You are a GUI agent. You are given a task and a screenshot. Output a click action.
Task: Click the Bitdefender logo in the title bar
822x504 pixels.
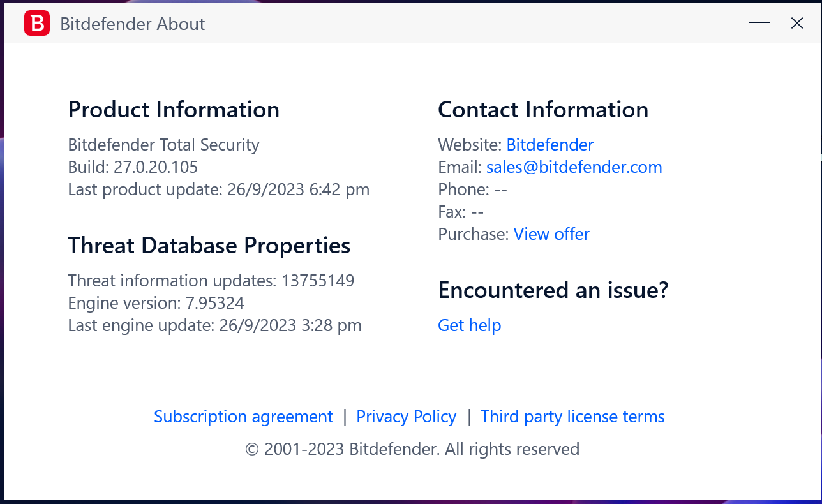(37, 24)
